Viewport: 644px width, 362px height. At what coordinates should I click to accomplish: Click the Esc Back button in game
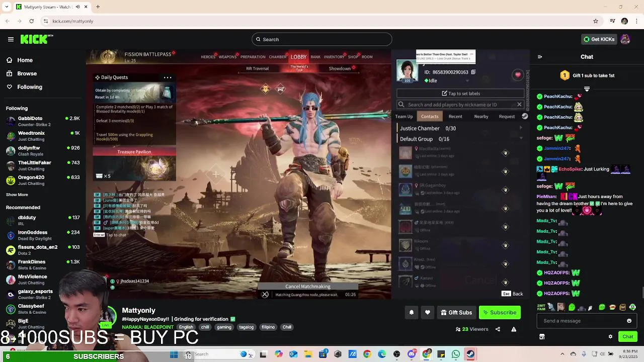(512, 294)
